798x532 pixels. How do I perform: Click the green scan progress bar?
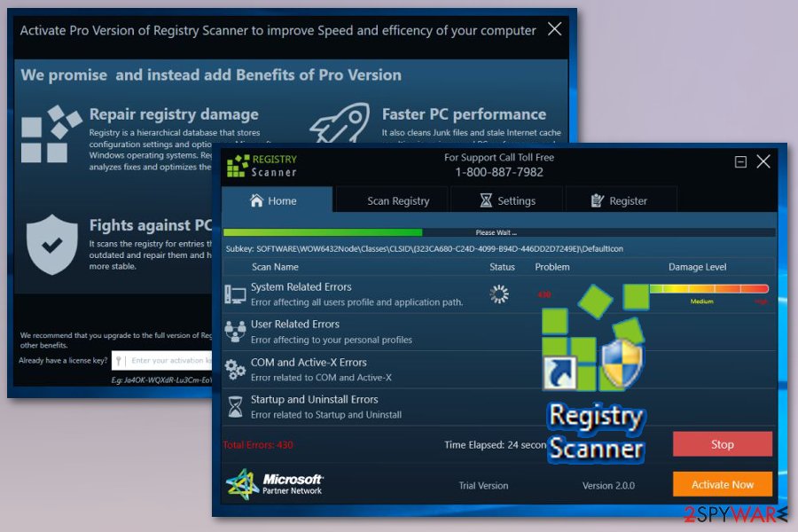click(x=323, y=232)
